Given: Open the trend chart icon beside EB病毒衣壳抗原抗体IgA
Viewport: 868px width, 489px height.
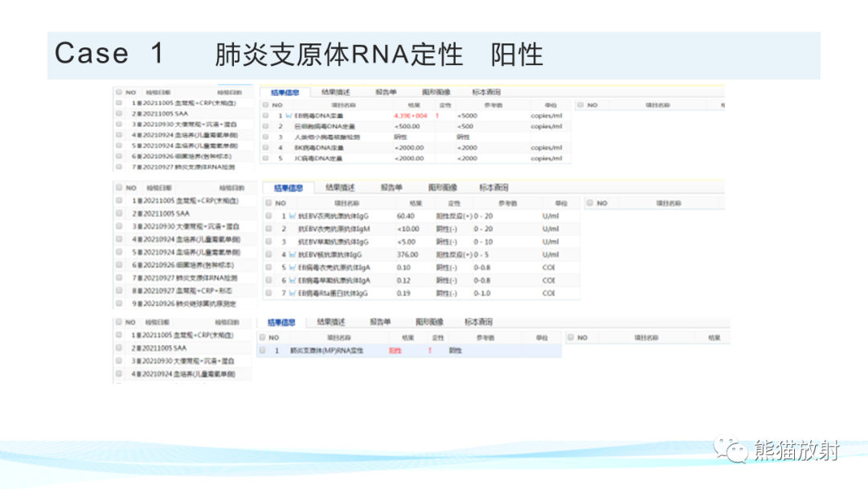Looking at the screenshot, I should 293,268.
